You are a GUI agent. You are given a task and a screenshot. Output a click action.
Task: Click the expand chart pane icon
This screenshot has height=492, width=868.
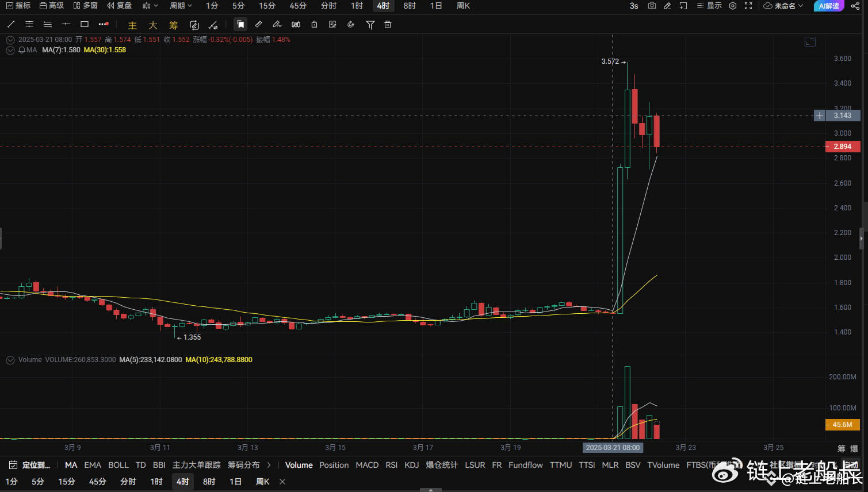(810, 41)
